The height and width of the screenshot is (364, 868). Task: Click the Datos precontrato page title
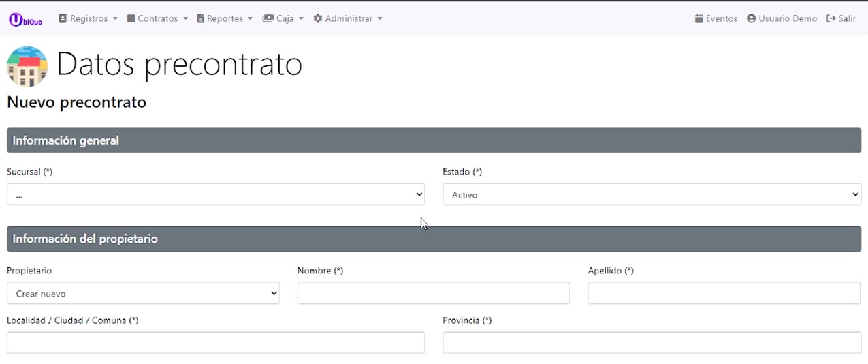pyautogui.click(x=179, y=65)
